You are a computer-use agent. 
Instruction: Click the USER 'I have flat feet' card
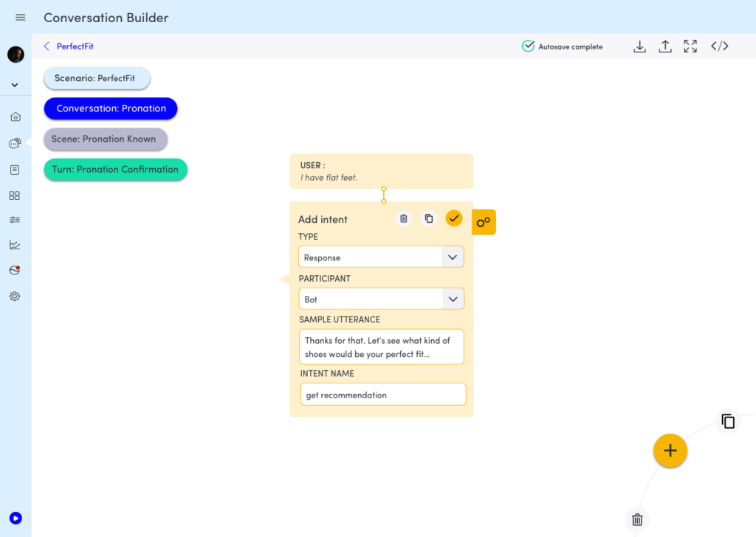[382, 171]
